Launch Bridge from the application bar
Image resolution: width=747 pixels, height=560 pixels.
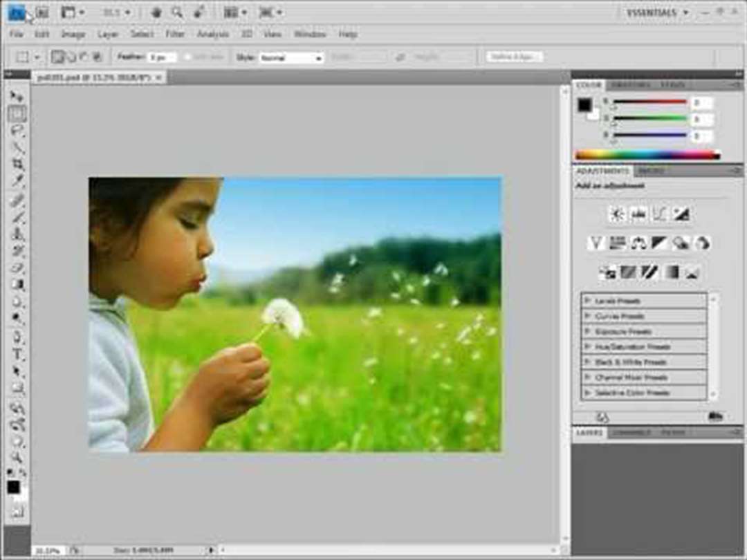42,12
